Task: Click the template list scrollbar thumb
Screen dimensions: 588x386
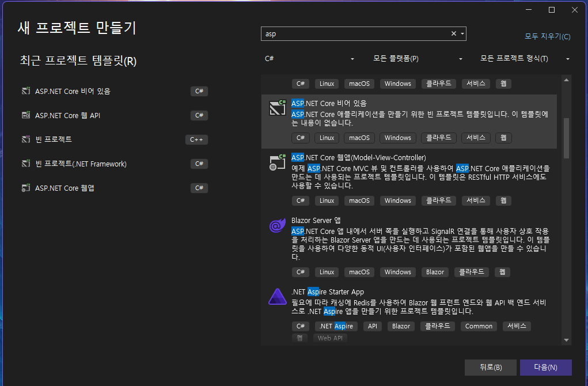Action: 566,138
